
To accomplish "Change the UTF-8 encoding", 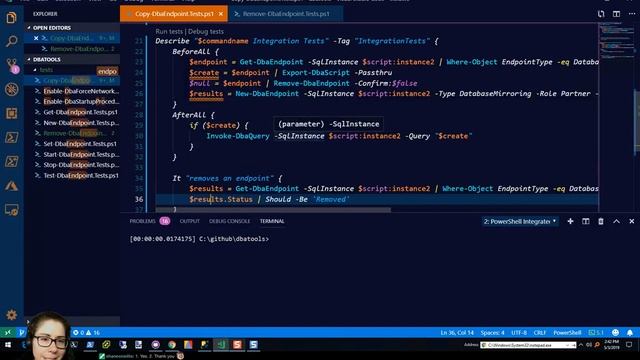I will coord(519,333).
